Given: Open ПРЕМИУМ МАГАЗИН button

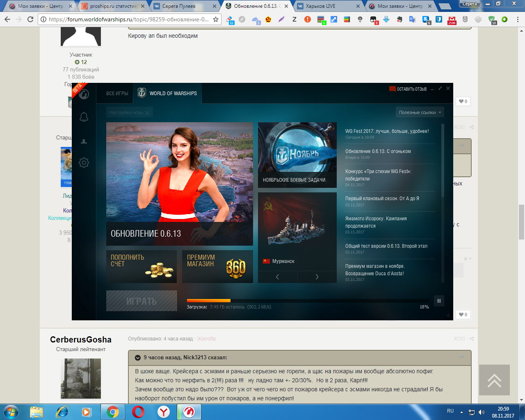Looking at the screenshot, I should 217,267.
